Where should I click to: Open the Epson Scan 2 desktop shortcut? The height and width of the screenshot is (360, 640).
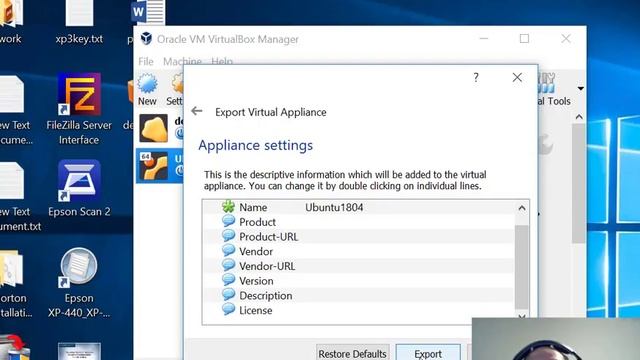point(79,189)
